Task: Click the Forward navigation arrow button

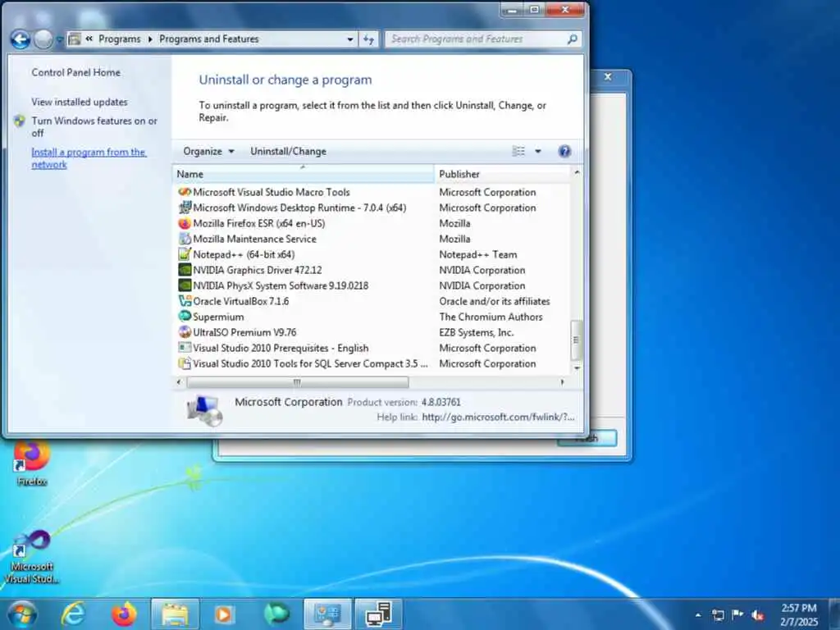Action: pos(43,39)
